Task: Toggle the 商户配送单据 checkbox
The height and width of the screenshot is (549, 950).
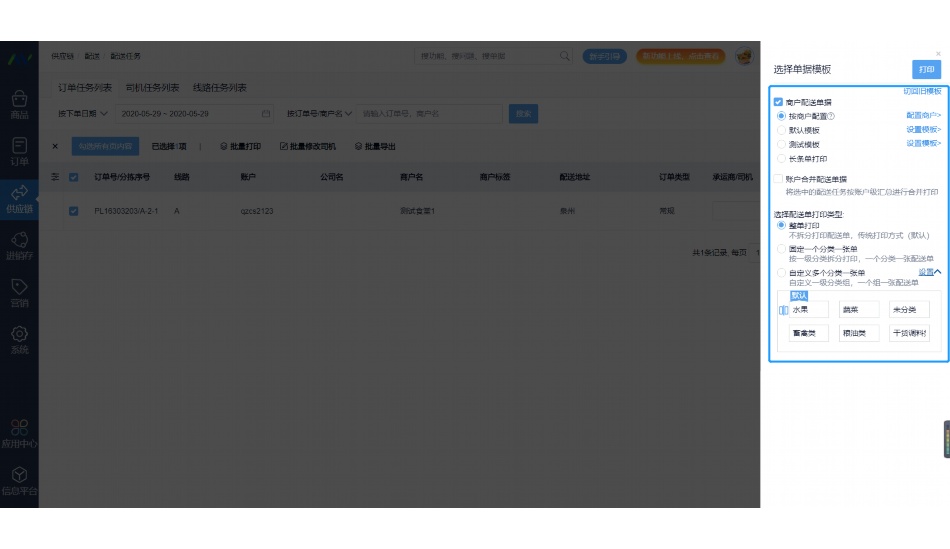Action: coord(778,102)
